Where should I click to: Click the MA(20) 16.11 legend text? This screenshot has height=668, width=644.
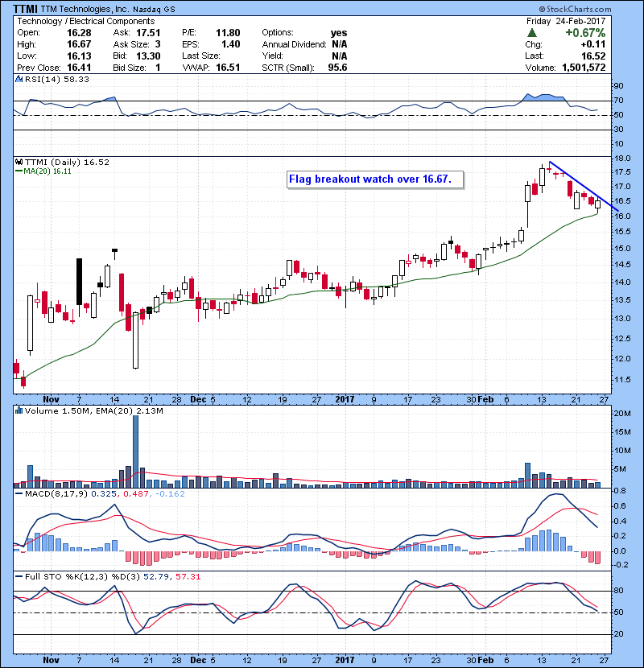tap(47, 171)
